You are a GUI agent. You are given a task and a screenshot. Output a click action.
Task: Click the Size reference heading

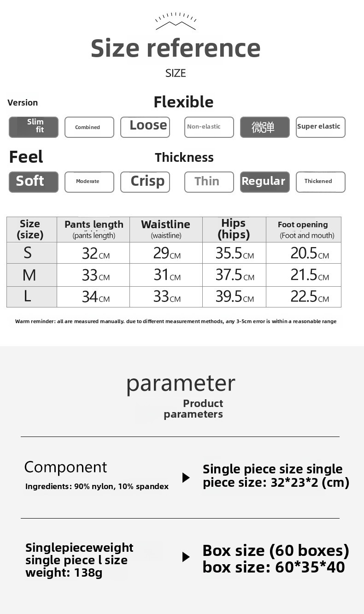(x=176, y=48)
